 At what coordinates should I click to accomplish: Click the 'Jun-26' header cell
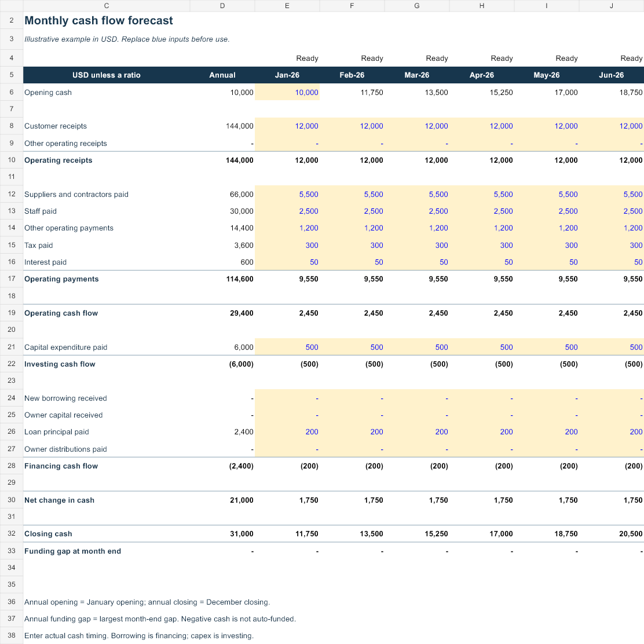(x=612, y=75)
